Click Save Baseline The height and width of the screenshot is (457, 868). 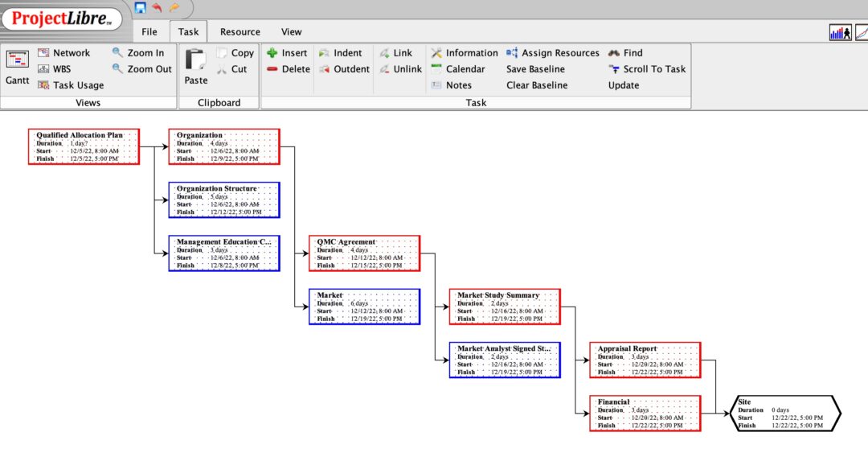pyautogui.click(x=535, y=68)
